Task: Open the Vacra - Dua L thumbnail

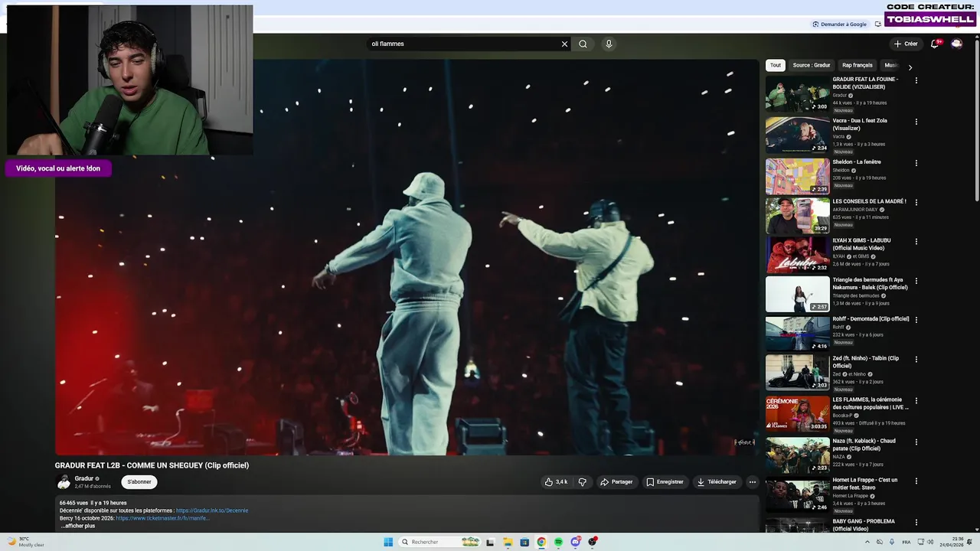Action: click(798, 135)
